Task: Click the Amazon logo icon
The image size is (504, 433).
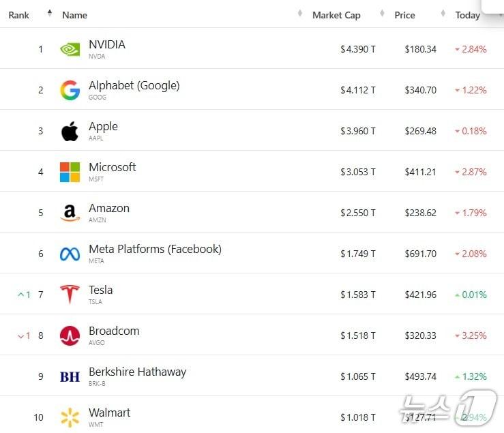Action: tap(70, 213)
